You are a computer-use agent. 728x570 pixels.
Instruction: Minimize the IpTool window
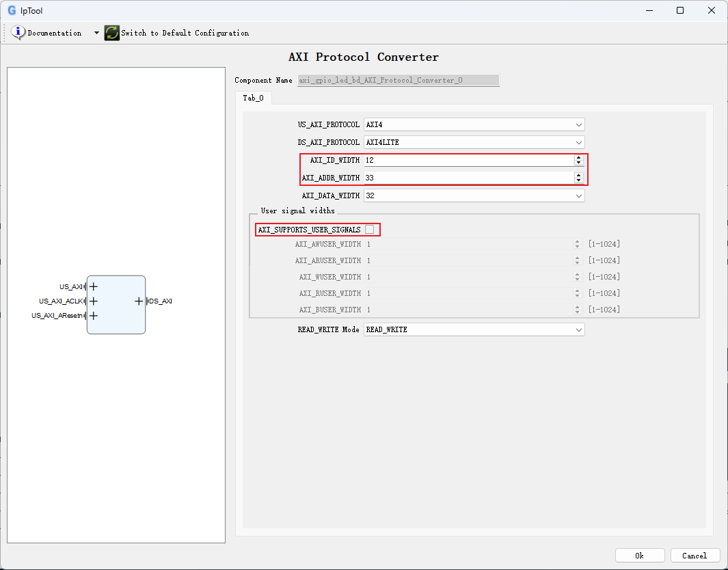point(649,10)
